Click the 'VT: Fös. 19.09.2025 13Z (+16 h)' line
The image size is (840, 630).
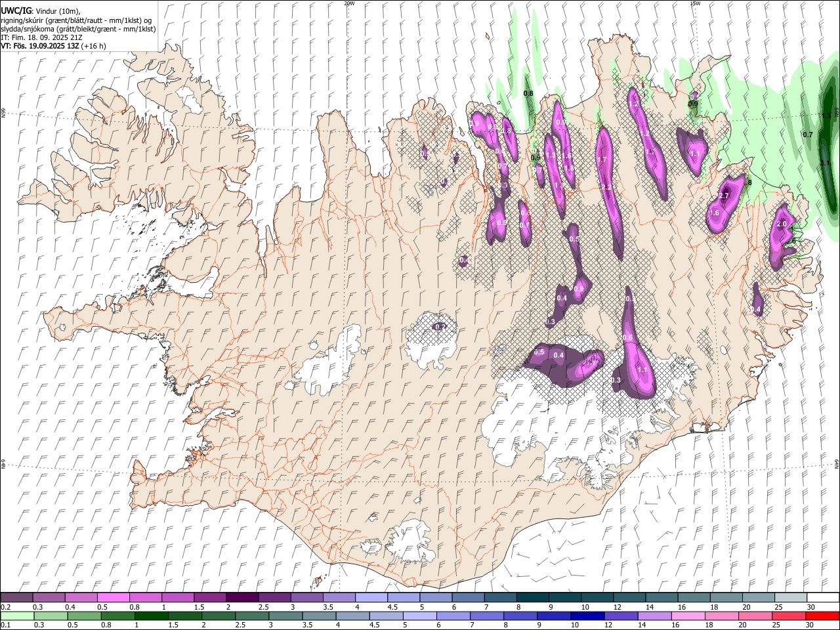click(53, 46)
